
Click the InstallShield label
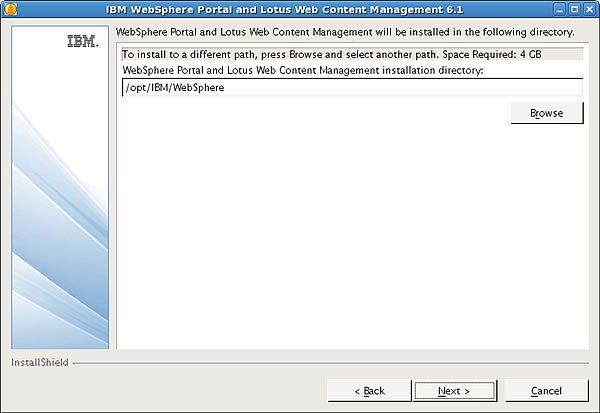[x=40, y=362]
